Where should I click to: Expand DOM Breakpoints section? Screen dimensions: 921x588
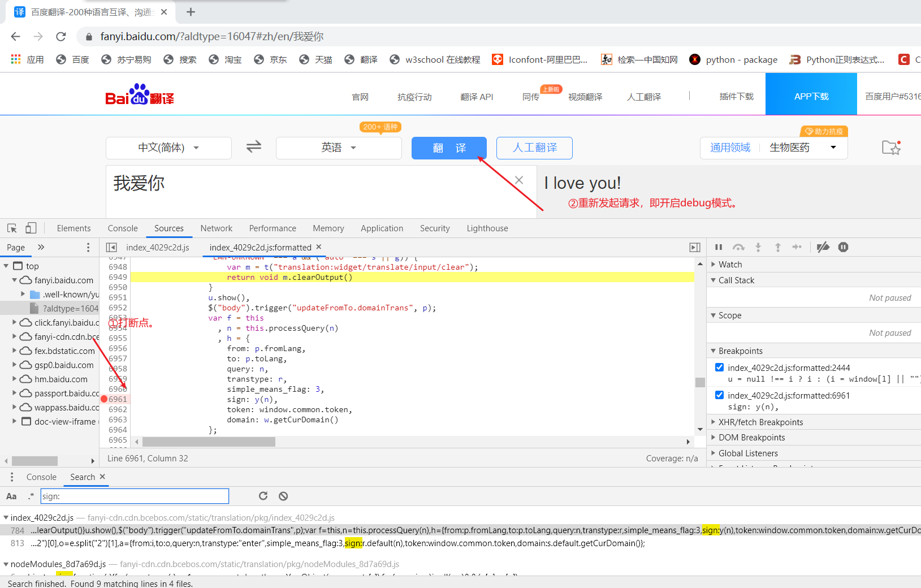[714, 438]
